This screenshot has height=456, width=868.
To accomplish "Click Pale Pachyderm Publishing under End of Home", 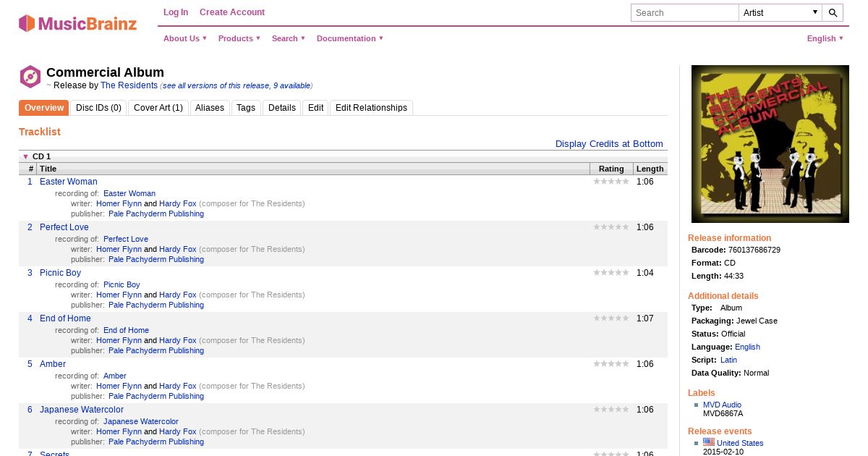I will [x=156, y=350].
